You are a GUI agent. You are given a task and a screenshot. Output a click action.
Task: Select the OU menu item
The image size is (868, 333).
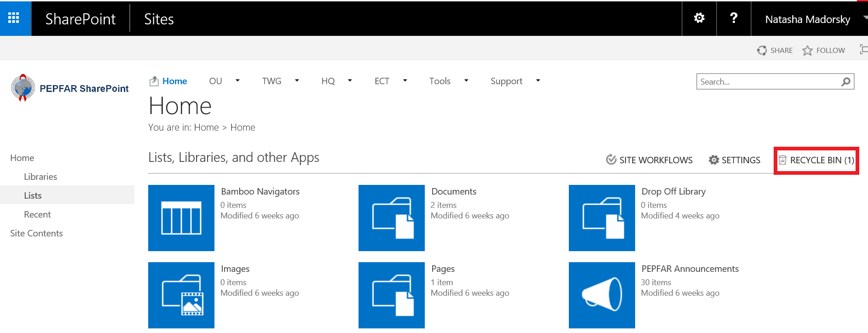[x=215, y=81]
